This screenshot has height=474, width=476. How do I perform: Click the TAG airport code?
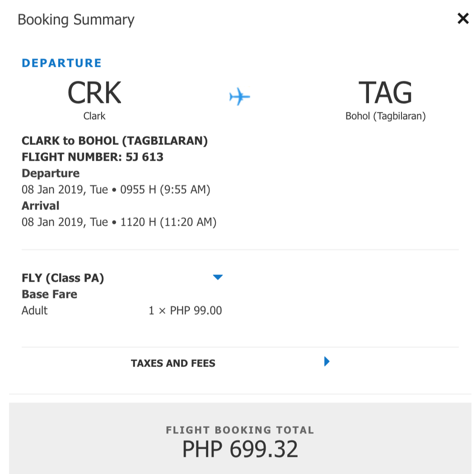(385, 93)
